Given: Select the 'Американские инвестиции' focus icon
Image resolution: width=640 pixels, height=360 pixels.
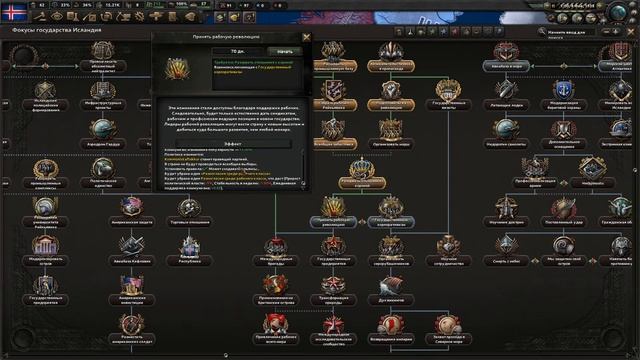Looking at the screenshot, I should click(131, 284).
